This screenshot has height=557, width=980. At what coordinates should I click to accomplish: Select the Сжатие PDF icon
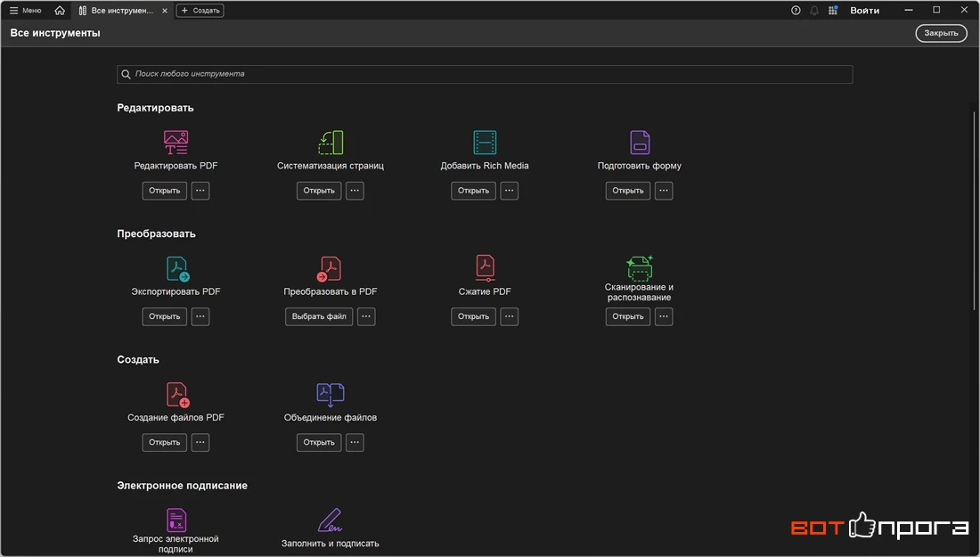[485, 269]
